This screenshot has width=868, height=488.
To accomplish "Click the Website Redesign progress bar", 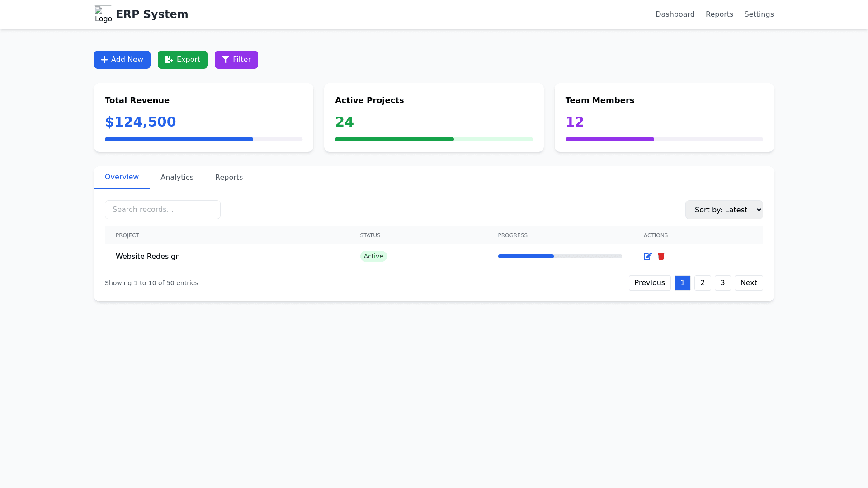I will pos(560,256).
